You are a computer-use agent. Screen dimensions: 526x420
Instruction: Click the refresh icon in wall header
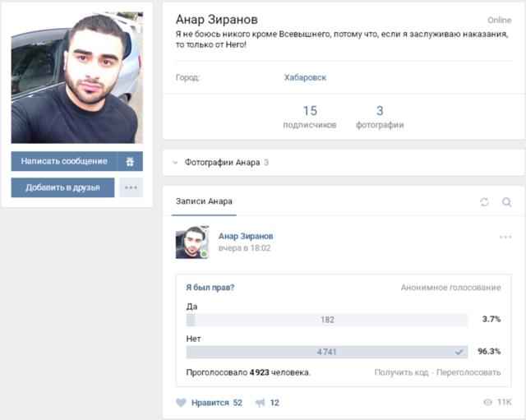click(484, 202)
